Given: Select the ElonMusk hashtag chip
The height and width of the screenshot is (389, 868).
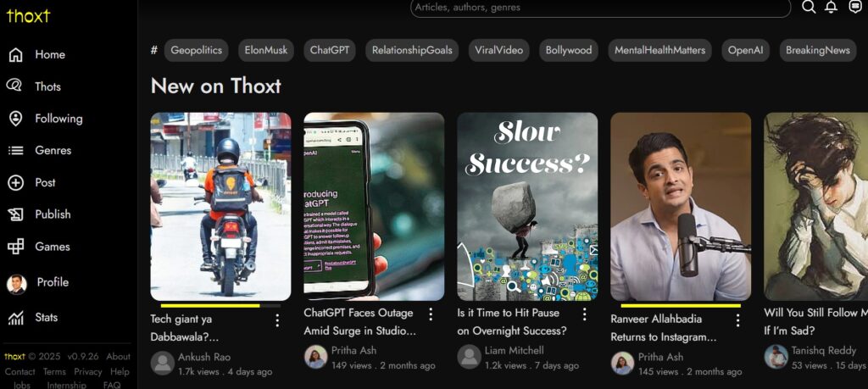Looking at the screenshot, I should [x=265, y=50].
